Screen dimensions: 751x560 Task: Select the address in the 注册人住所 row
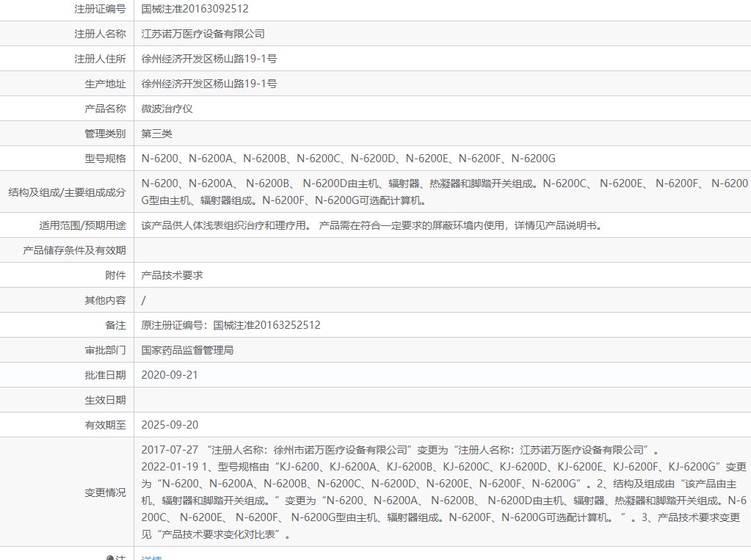coord(209,59)
